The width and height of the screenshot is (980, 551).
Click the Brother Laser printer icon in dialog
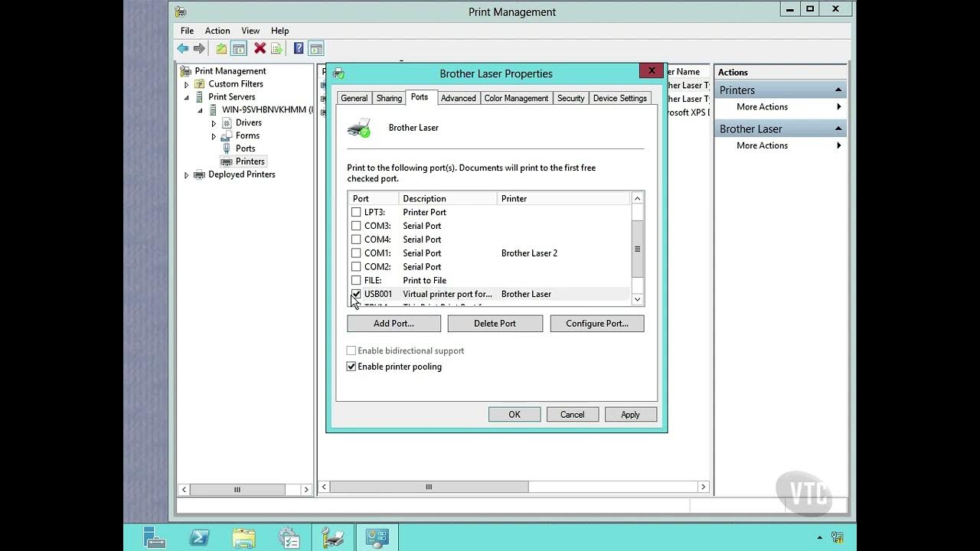coord(359,128)
